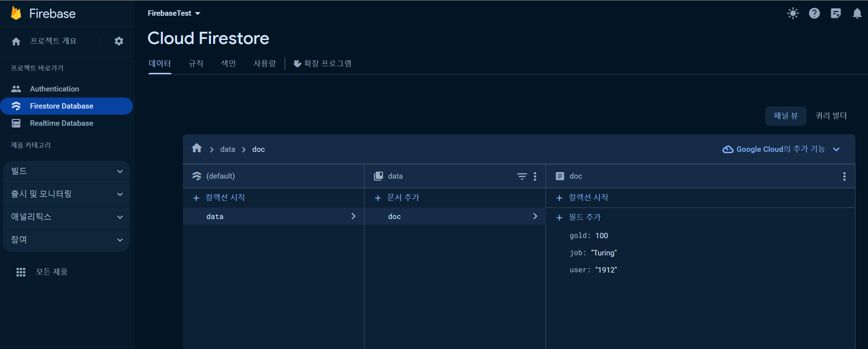Open project settings gear icon
Viewport: 868px width, 349px height.
(119, 41)
